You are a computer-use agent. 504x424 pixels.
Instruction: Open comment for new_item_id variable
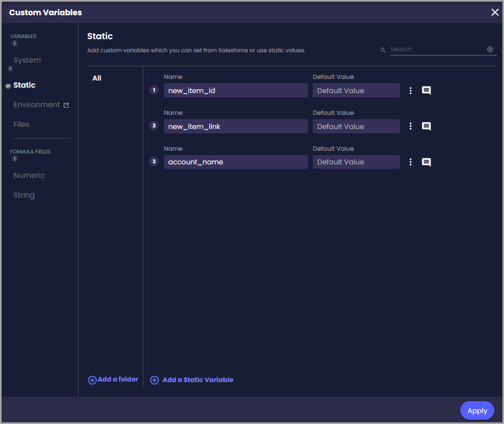[426, 90]
